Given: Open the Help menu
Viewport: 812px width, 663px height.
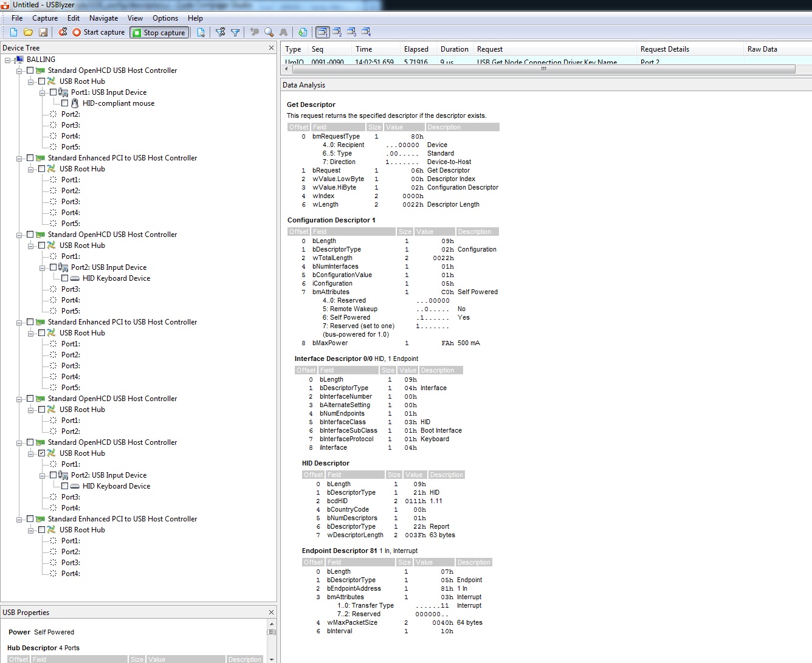Looking at the screenshot, I should tap(195, 18).
